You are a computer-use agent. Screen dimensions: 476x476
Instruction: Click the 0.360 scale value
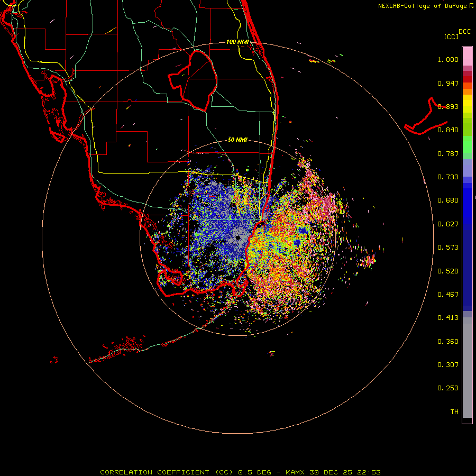tap(448, 342)
